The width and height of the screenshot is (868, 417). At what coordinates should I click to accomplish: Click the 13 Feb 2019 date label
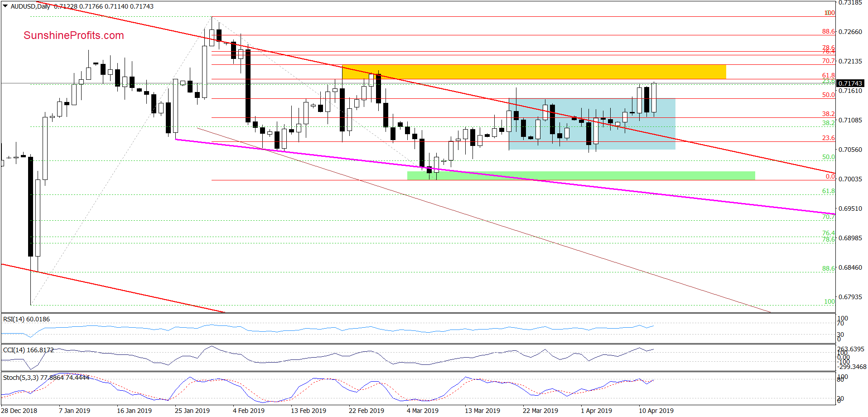(x=308, y=411)
